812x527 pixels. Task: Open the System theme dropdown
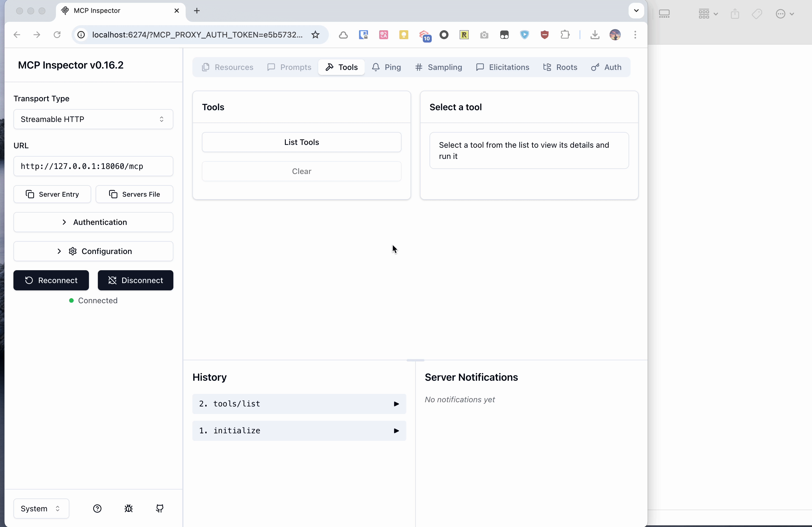tap(41, 509)
